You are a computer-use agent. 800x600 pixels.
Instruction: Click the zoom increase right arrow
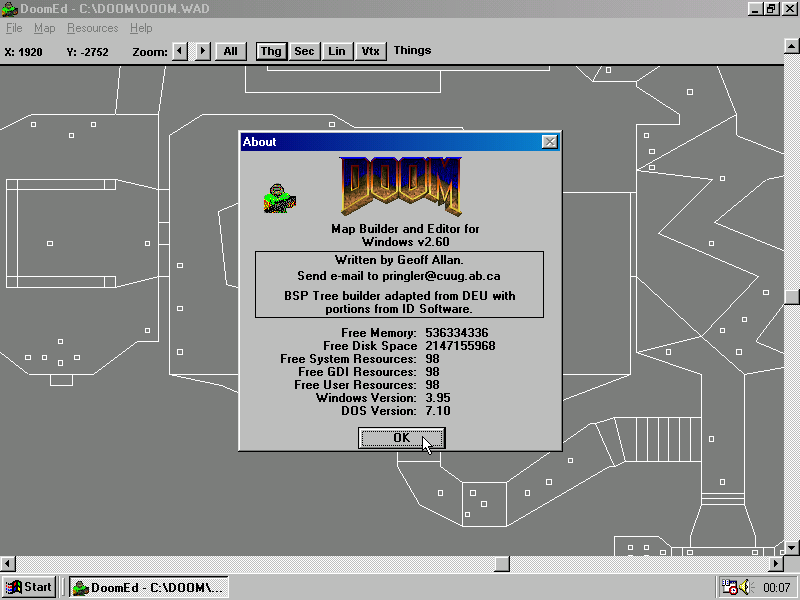tap(203, 51)
